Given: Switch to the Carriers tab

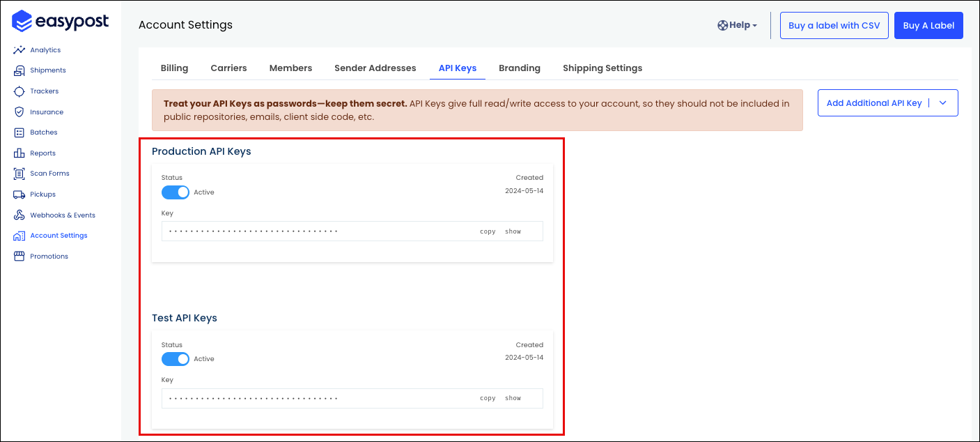Looking at the screenshot, I should 228,68.
